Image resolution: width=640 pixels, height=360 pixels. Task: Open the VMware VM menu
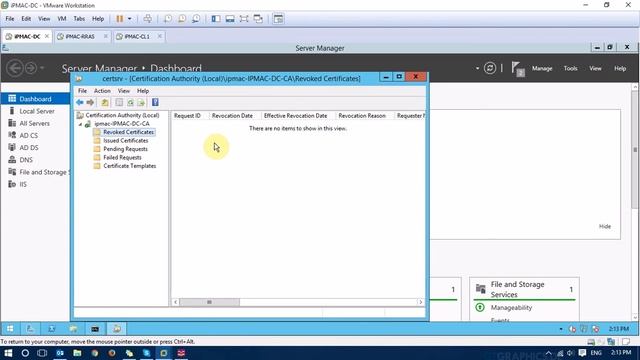62,19
